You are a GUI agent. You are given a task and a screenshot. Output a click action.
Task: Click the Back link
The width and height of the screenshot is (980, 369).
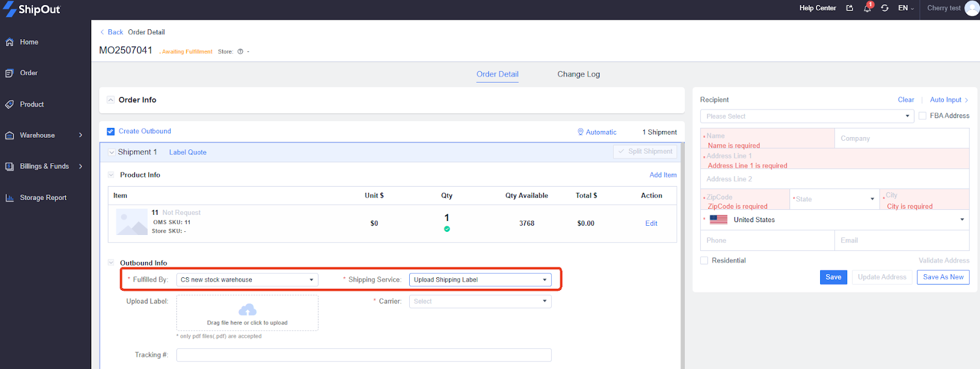point(115,32)
